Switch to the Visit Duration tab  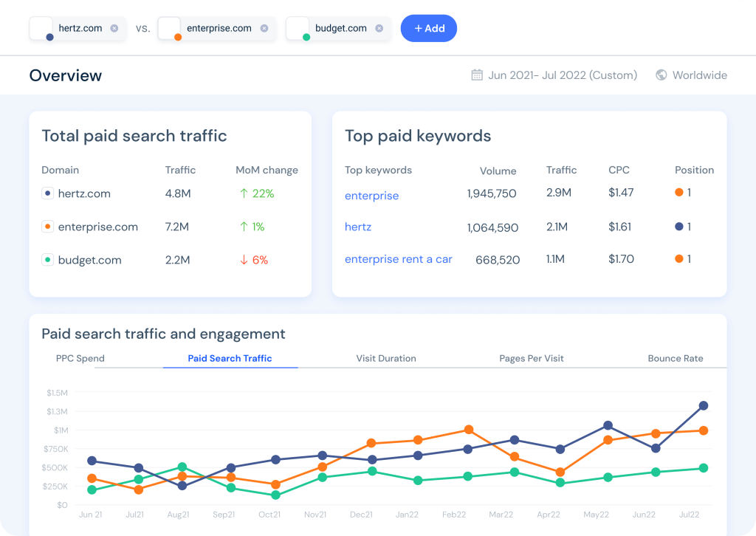tap(386, 358)
